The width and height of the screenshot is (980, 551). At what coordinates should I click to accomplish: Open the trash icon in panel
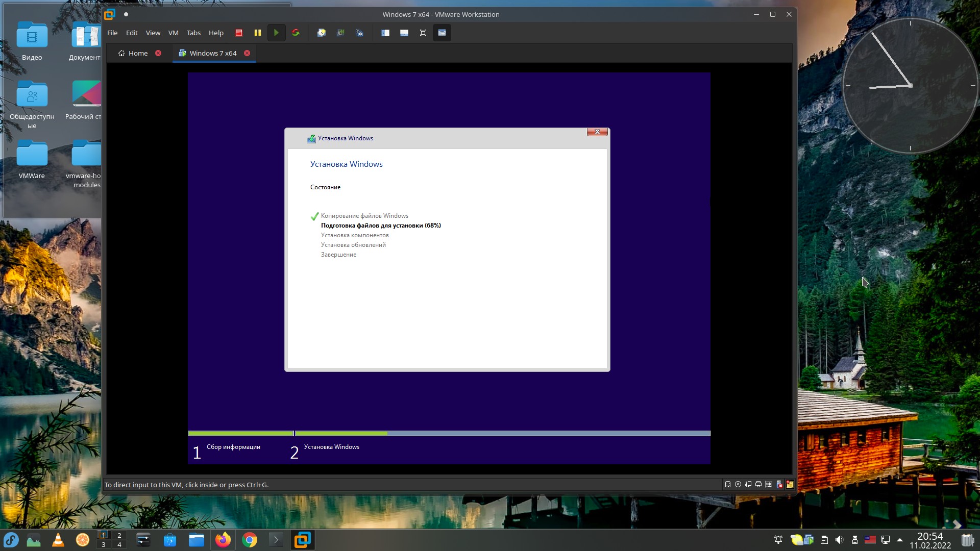coord(967,540)
